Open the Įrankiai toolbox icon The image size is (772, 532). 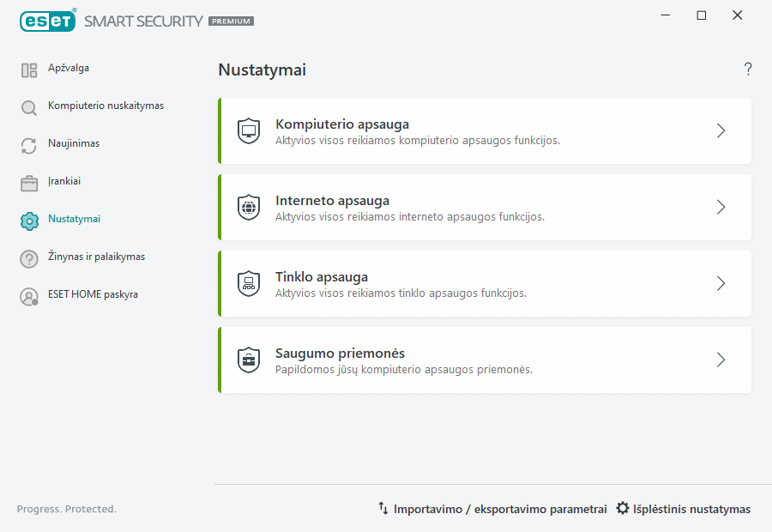28,181
